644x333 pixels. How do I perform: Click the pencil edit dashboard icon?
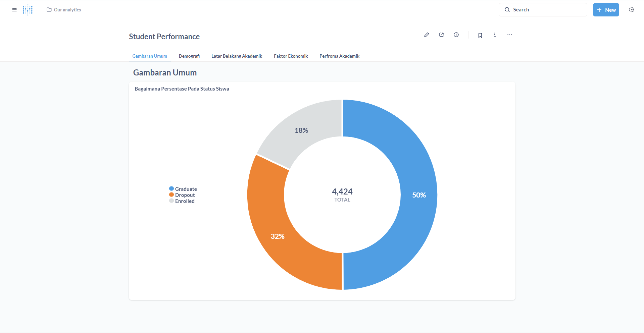click(427, 35)
